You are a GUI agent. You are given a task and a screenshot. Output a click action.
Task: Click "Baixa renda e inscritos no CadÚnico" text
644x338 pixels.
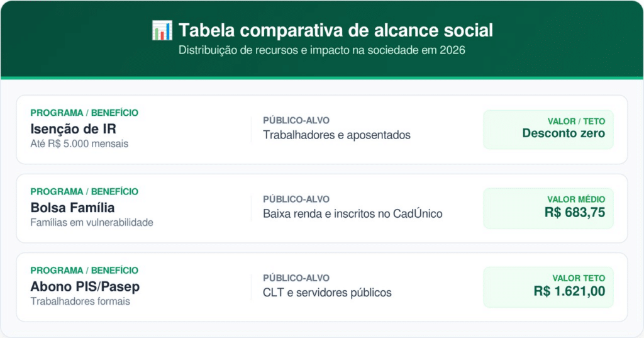click(353, 214)
